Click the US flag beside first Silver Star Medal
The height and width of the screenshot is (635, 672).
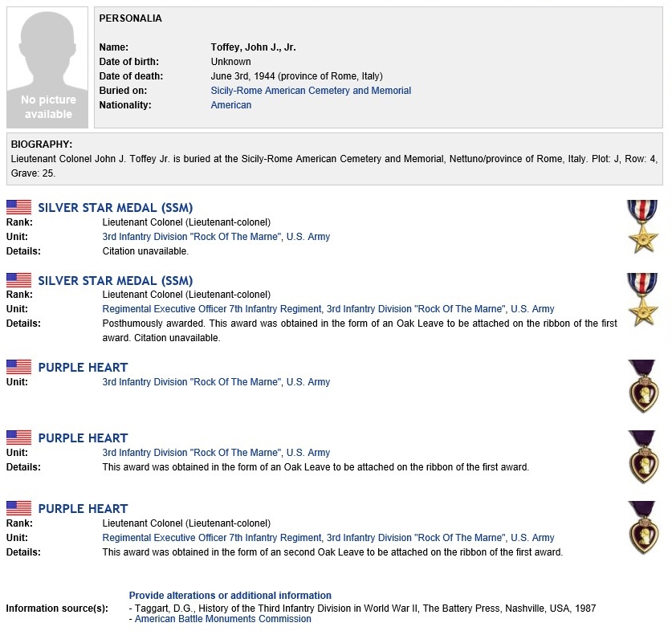click(18, 207)
